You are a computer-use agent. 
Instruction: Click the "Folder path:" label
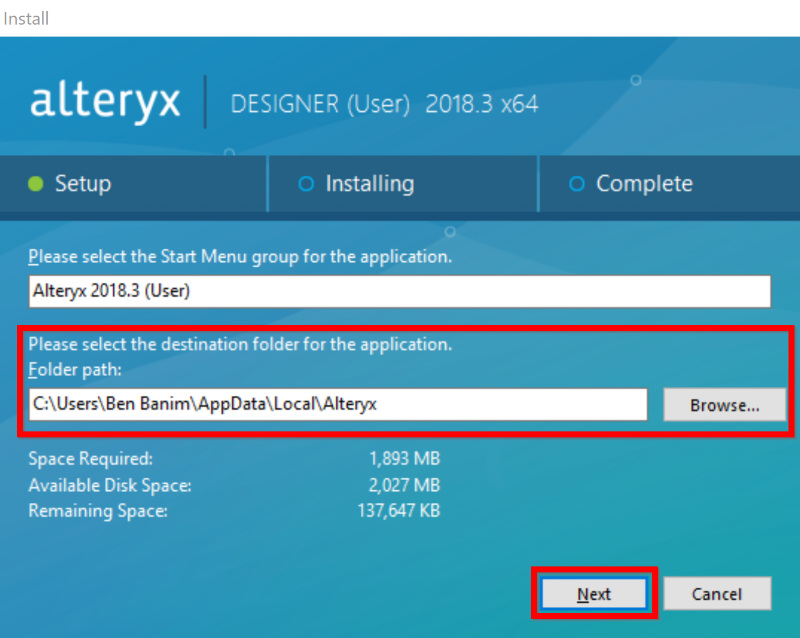[75, 370]
